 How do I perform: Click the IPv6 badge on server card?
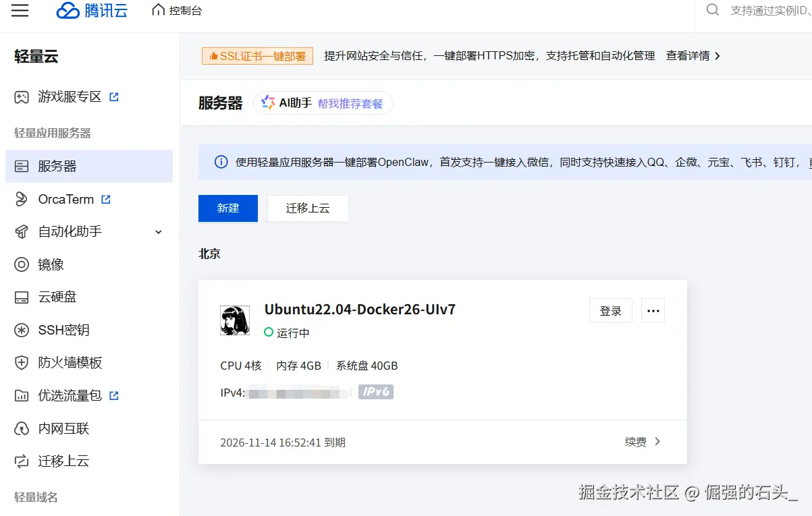tap(376, 392)
